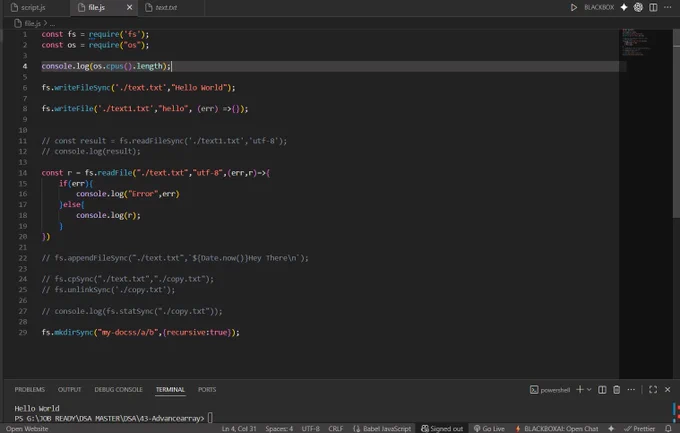Kill the terminal with the trash icon
The width and height of the screenshot is (680, 433).
coord(616,390)
